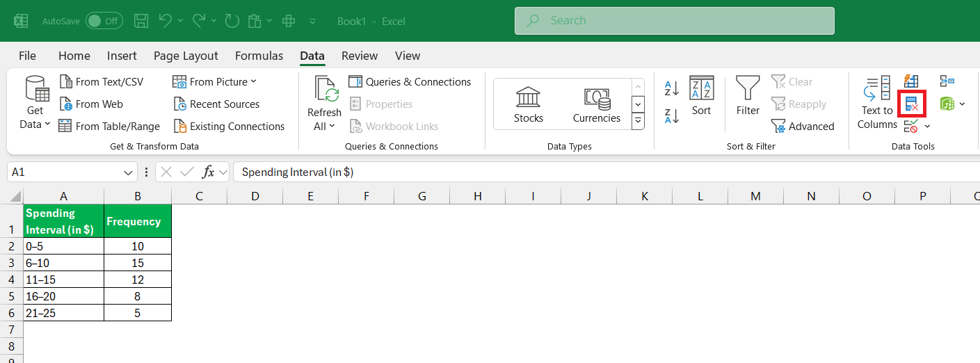Sort Z to A descending
This screenshot has height=363, width=980.
[x=671, y=116]
